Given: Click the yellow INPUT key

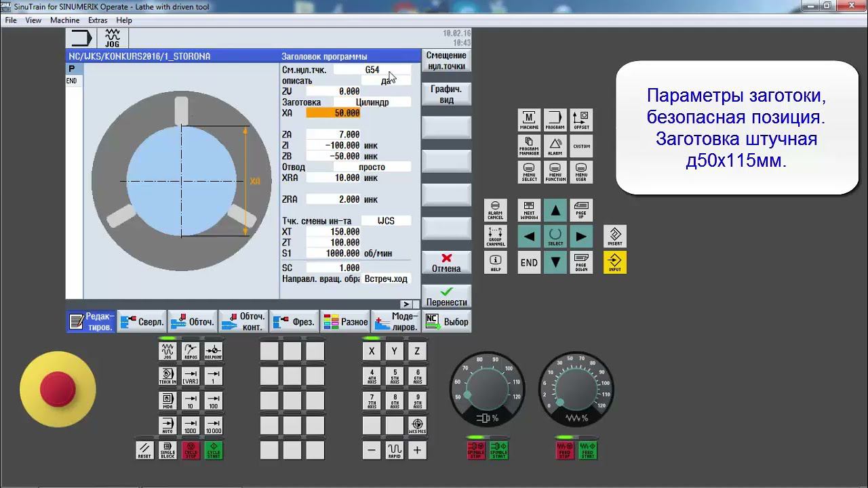Looking at the screenshot, I should click(x=615, y=262).
